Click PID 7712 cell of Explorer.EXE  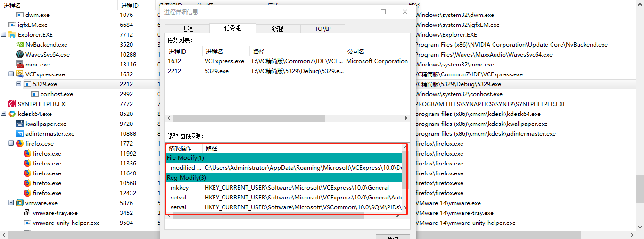(x=126, y=35)
